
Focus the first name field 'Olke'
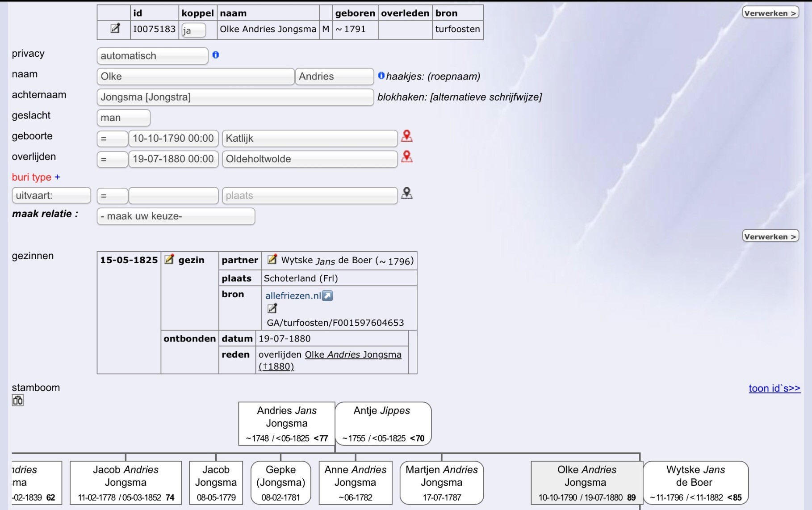tap(196, 76)
